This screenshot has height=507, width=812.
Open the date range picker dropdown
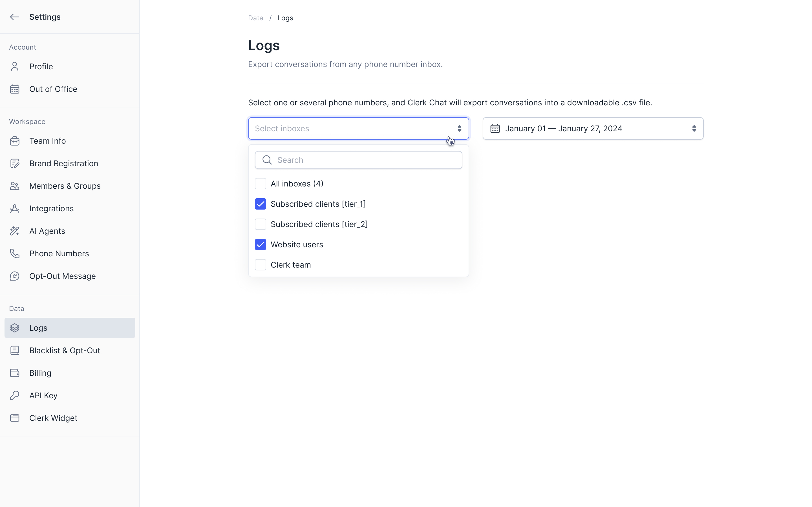(593, 128)
